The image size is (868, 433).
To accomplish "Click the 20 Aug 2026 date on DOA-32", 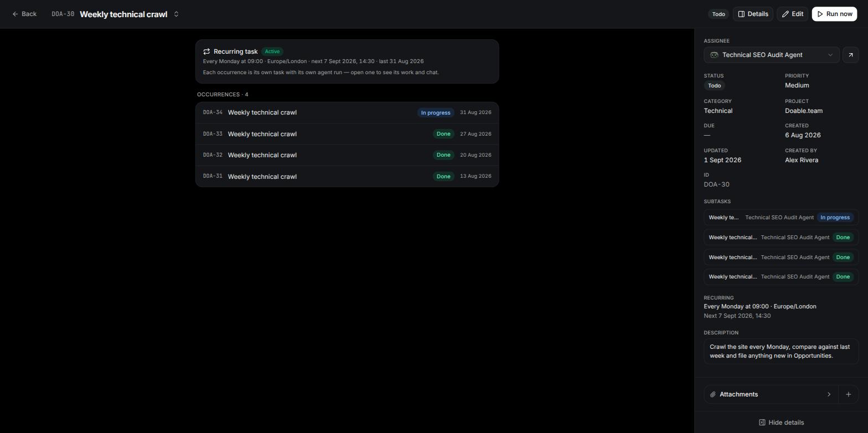I will tap(476, 155).
